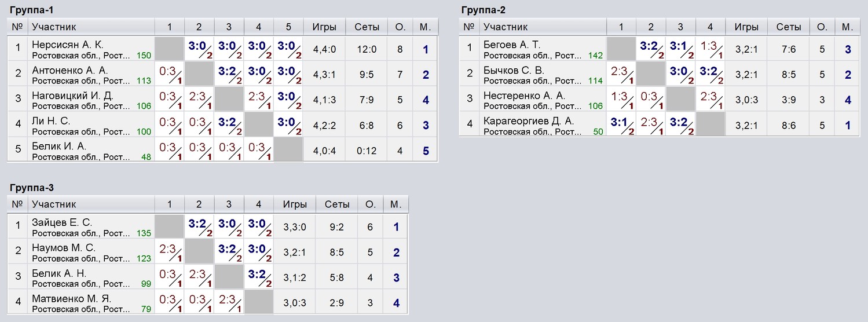Select player Нерсисян А. К. in Группа-1
868x322 pixels.
pos(68,45)
